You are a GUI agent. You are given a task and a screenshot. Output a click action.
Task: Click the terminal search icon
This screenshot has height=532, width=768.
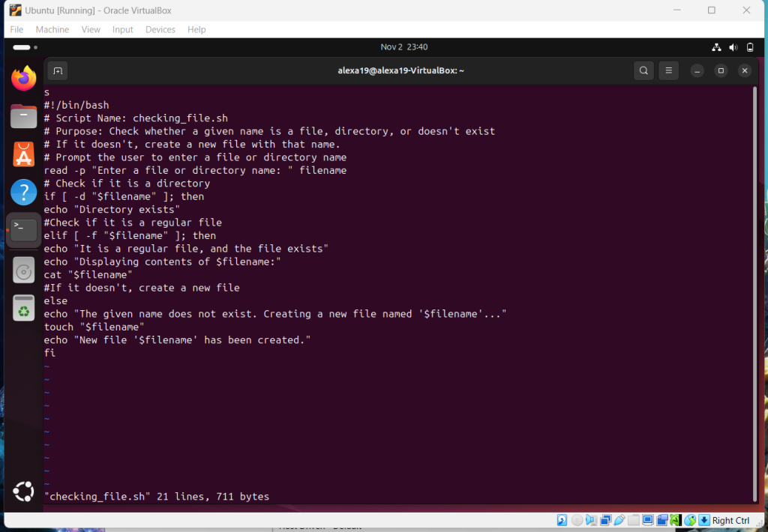(643, 71)
